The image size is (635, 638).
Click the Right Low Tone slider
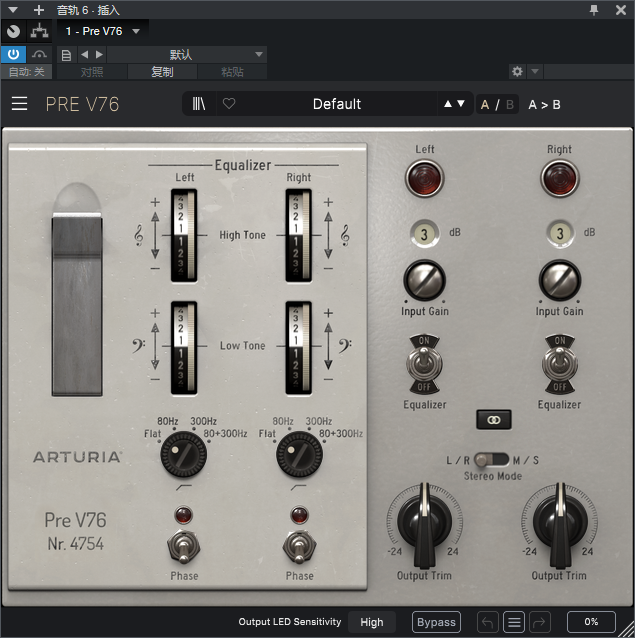(x=299, y=348)
